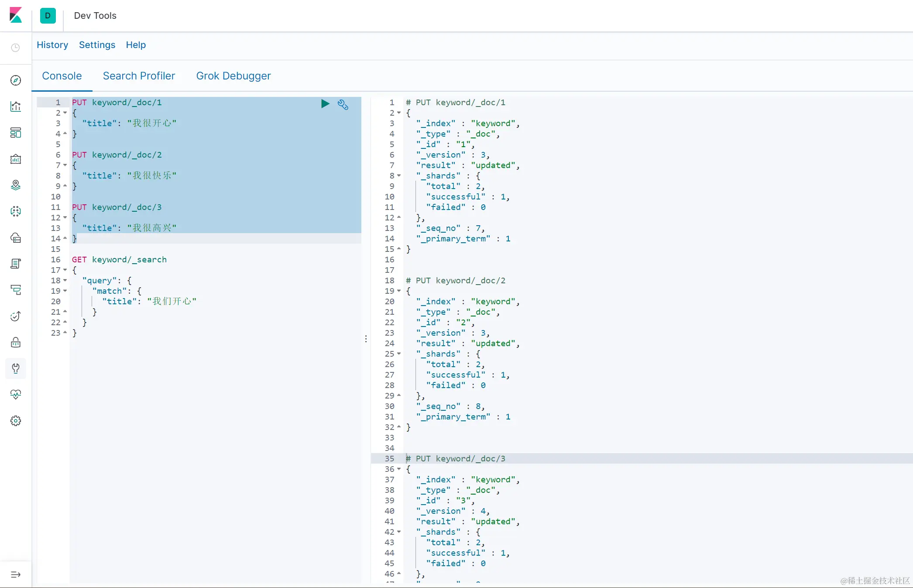Open request options wrench icon in editor

(343, 104)
